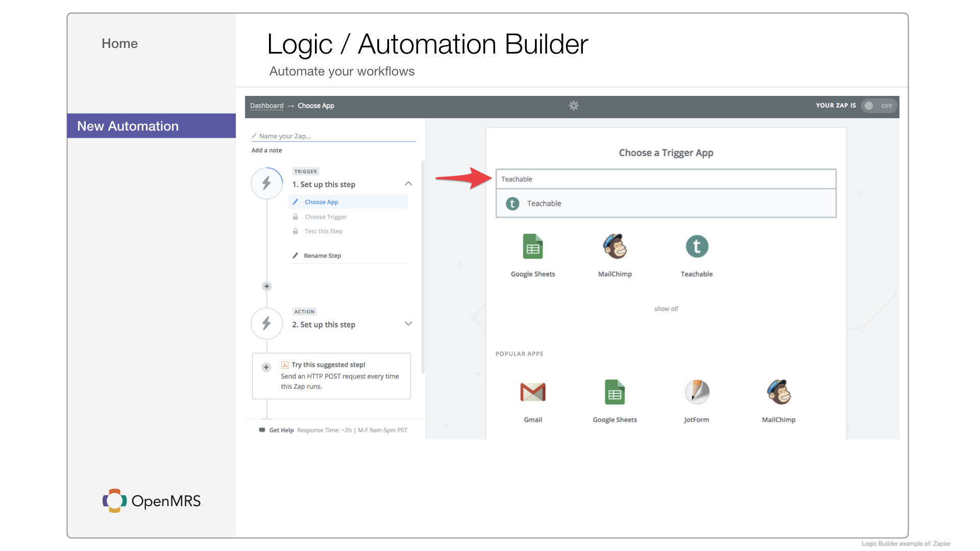Screen dimensions: 980x551
Task: Click the Choose App breadcrumb
Action: tap(316, 106)
